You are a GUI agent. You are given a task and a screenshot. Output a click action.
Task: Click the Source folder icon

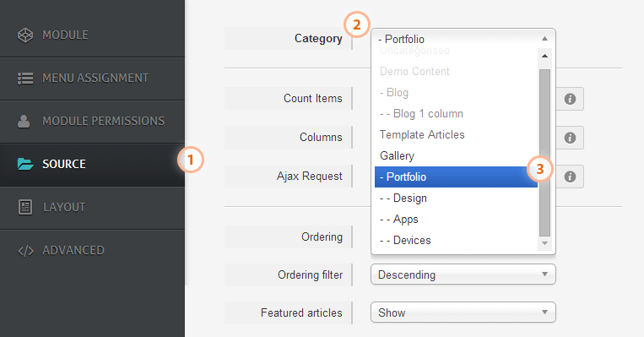click(25, 164)
